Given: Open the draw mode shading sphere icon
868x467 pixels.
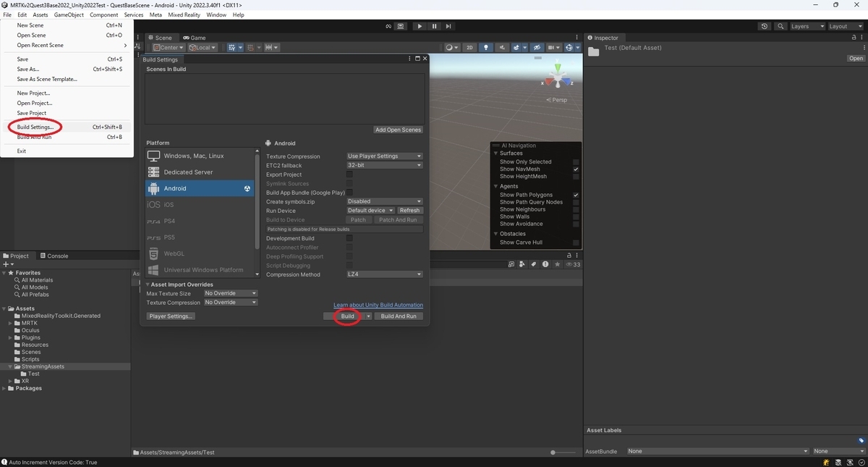Looking at the screenshot, I should click(451, 48).
